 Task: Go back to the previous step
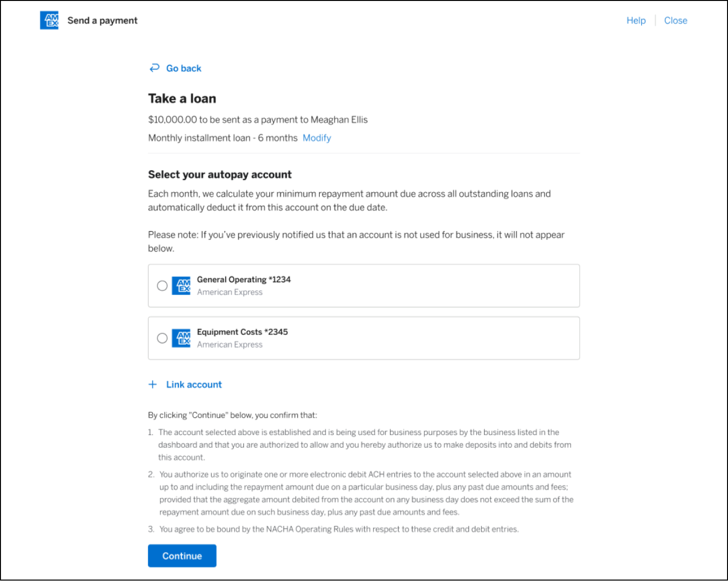(183, 68)
